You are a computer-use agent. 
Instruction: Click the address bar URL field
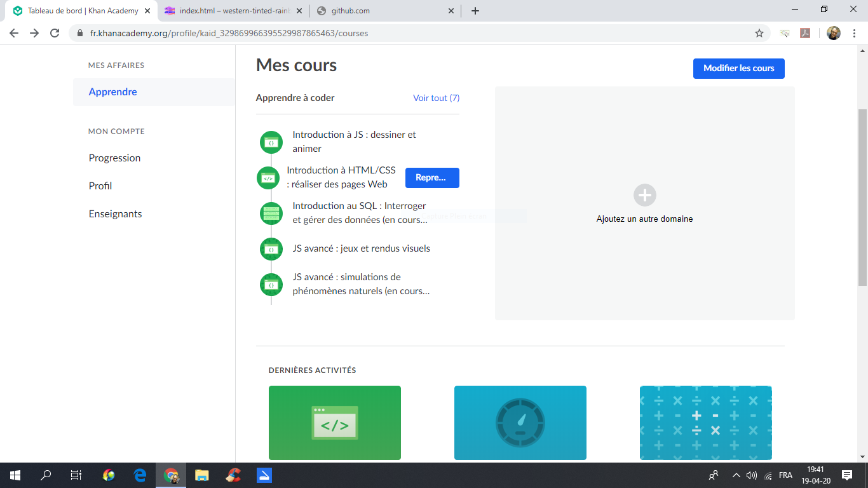coord(419,33)
